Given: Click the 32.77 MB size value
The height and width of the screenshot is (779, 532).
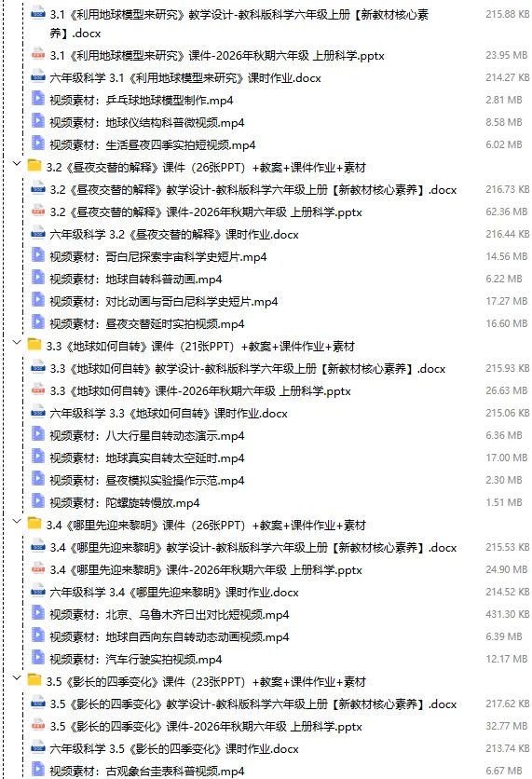Looking at the screenshot, I should pos(506,726).
